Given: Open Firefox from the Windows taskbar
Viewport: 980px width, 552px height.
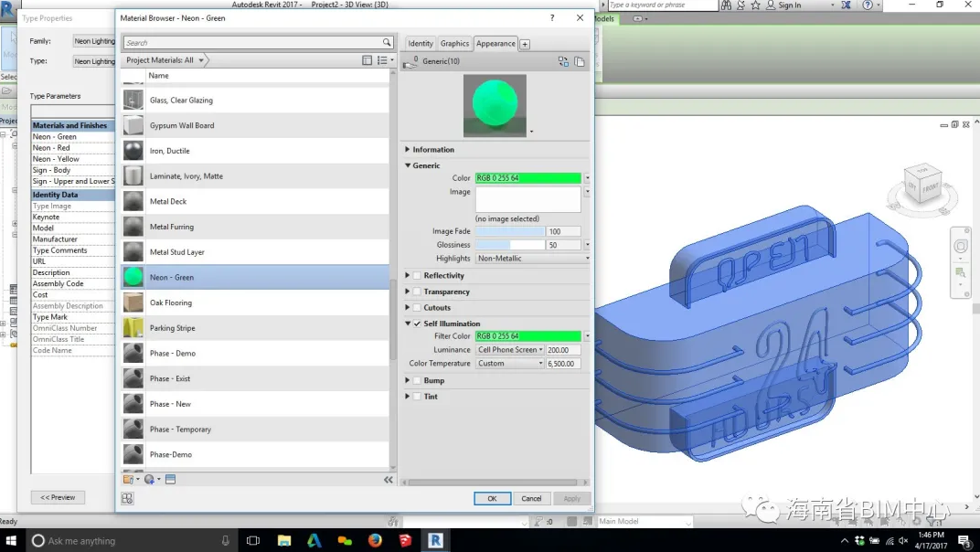Looking at the screenshot, I should [375, 540].
